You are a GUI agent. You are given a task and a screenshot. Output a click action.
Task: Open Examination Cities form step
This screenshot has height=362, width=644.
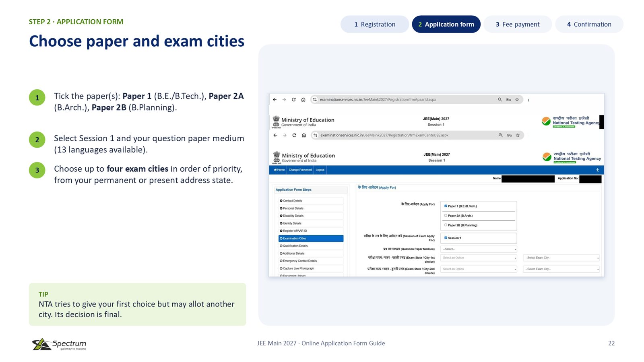click(x=311, y=239)
